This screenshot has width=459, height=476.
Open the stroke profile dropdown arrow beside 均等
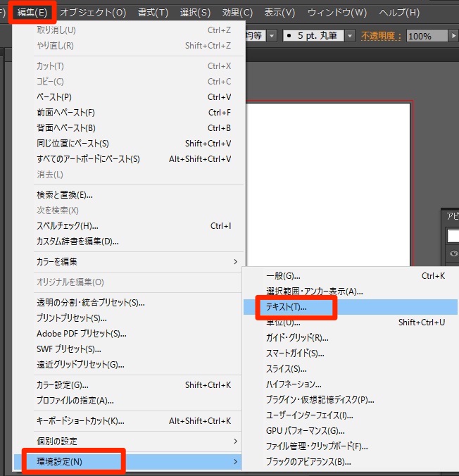tap(272, 35)
